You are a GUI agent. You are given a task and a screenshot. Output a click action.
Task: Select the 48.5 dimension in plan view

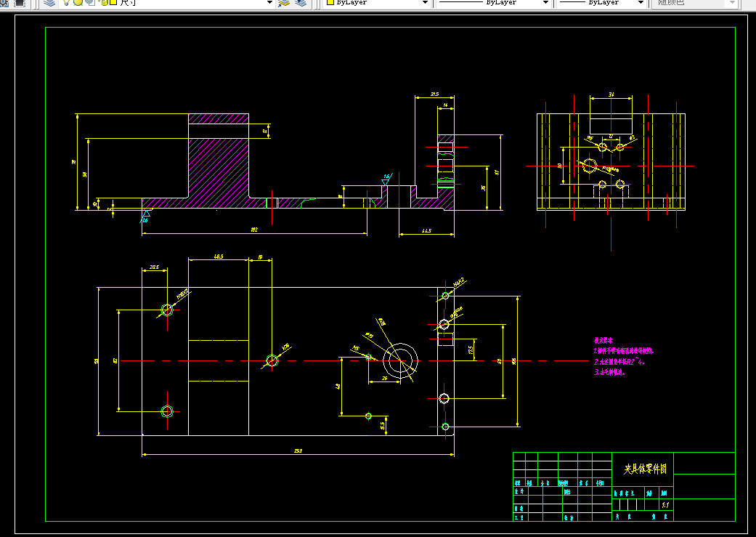click(x=219, y=257)
